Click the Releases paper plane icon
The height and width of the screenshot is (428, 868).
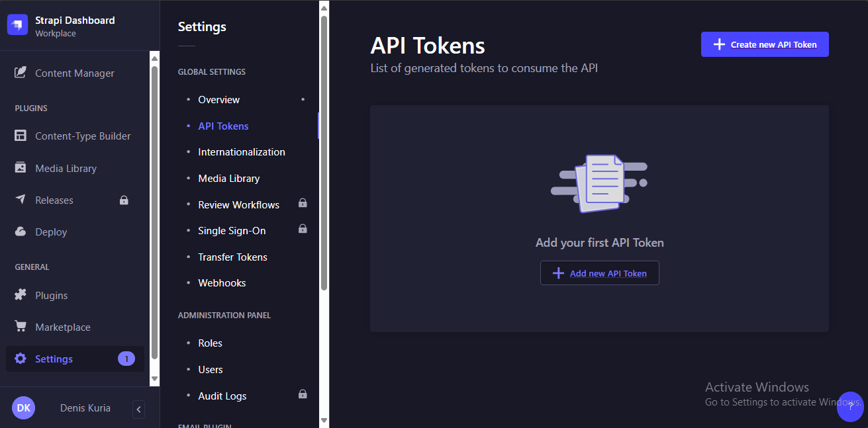click(x=21, y=199)
